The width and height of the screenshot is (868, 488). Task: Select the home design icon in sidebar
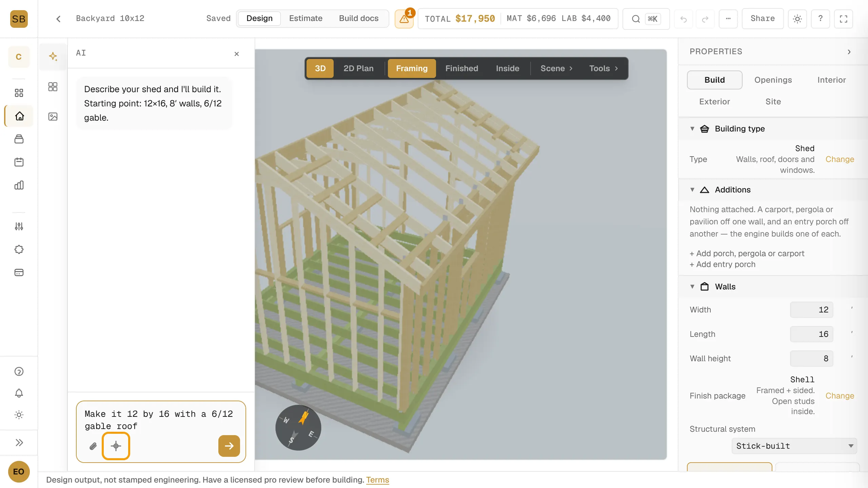click(19, 116)
